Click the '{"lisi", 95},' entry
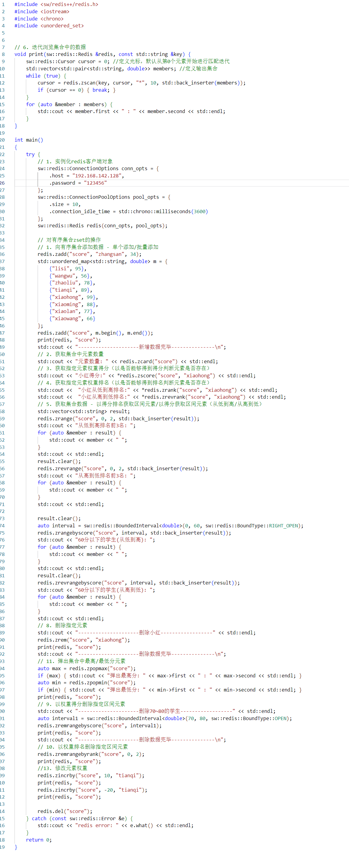The image size is (349, 868). [68, 268]
